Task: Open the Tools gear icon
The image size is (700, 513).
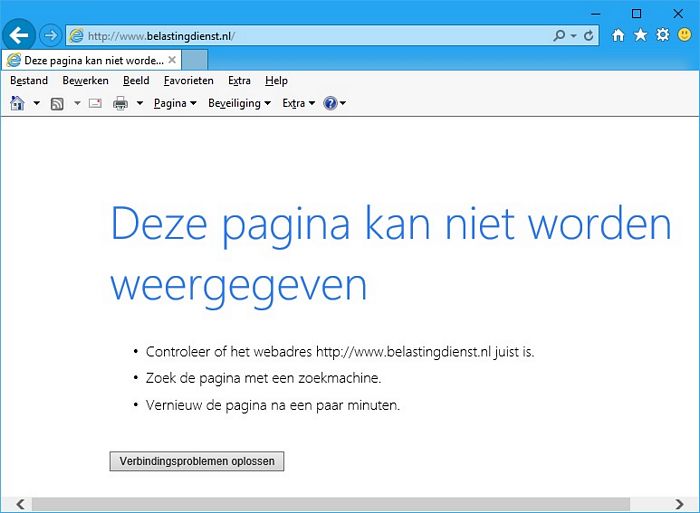Action: click(662, 35)
